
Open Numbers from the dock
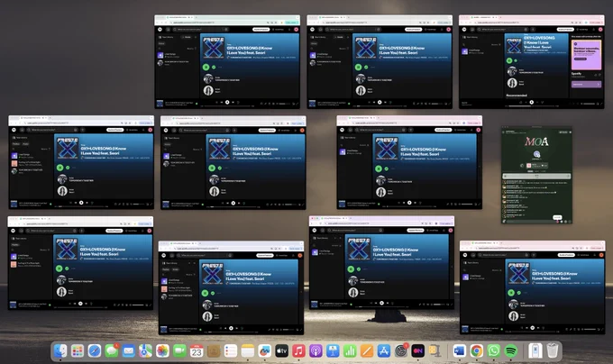(350, 350)
